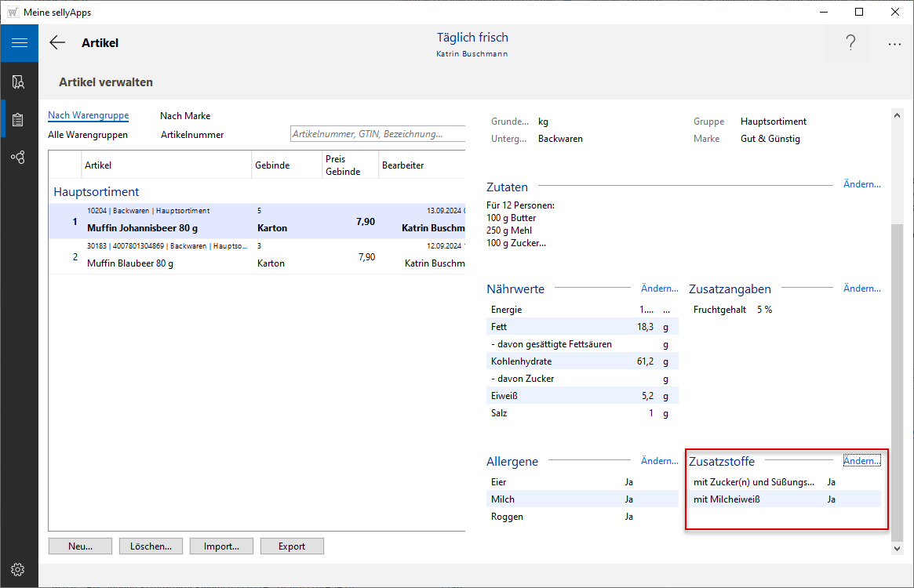
Task: Open the Artikelnummer sort dropdown
Action: (192, 135)
